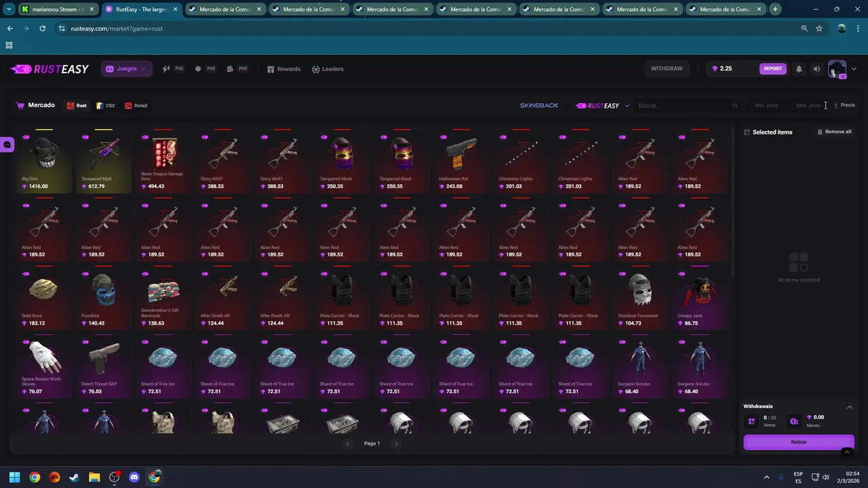868x488 pixels.
Task: Click the DEPOSIT button
Action: point(773,68)
